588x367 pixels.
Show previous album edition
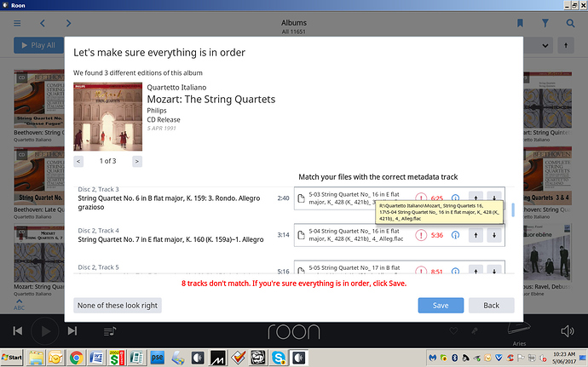pos(78,161)
